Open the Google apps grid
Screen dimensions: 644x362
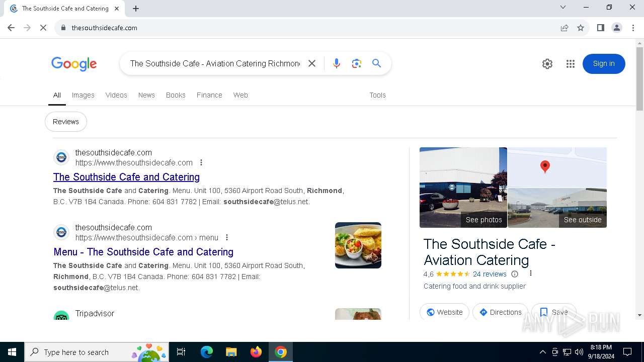tap(570, 64)
